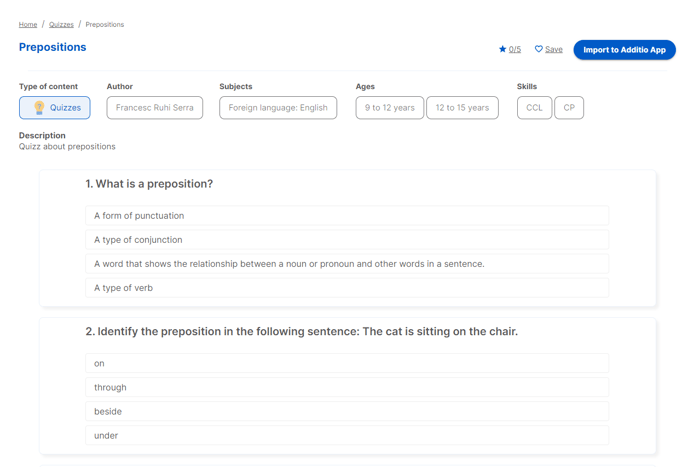The height and width of the screenshot is (467, 688).
Task: Choose the 9 to 12 years tag
Action: point(390,108)
